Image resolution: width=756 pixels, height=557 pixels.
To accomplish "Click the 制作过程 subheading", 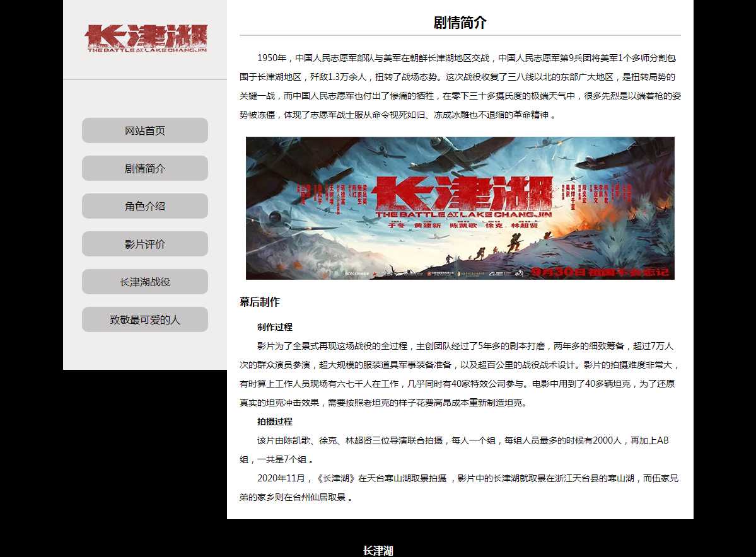I will [x=275, y=327].
